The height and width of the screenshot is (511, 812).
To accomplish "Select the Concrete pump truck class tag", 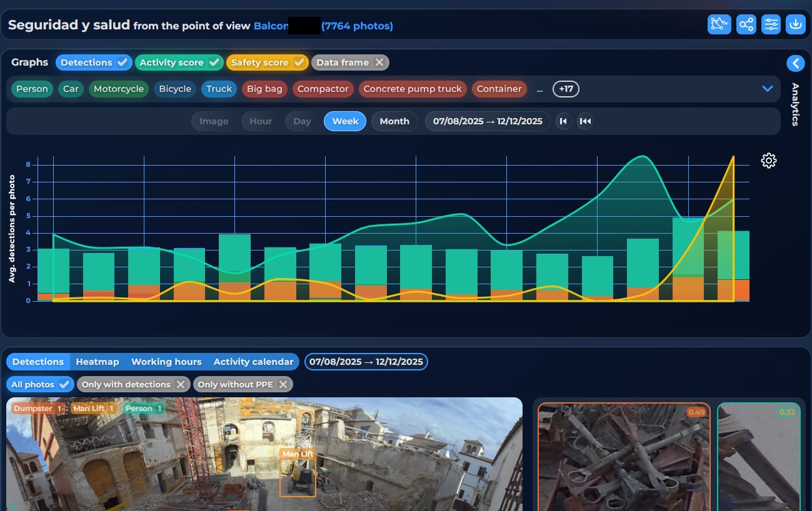I will point(413,89).
